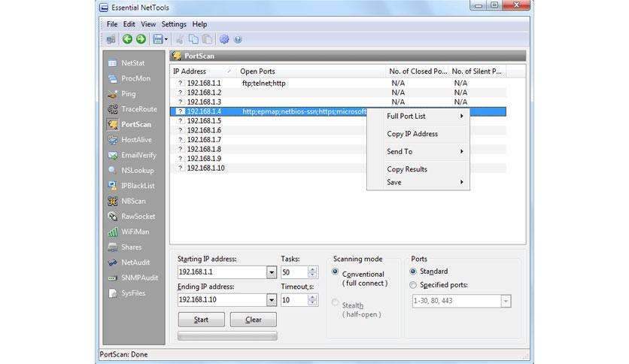Expand the Starting IP address dropdown
Image resolution: width=629 pixels, height=364 pixels.
click(x=272, y=272)
